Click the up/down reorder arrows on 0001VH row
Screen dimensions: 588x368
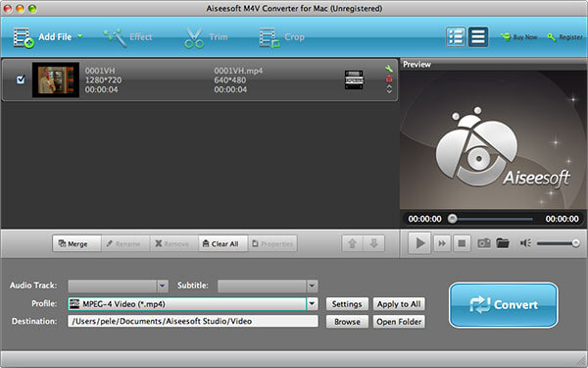(389, 89)
